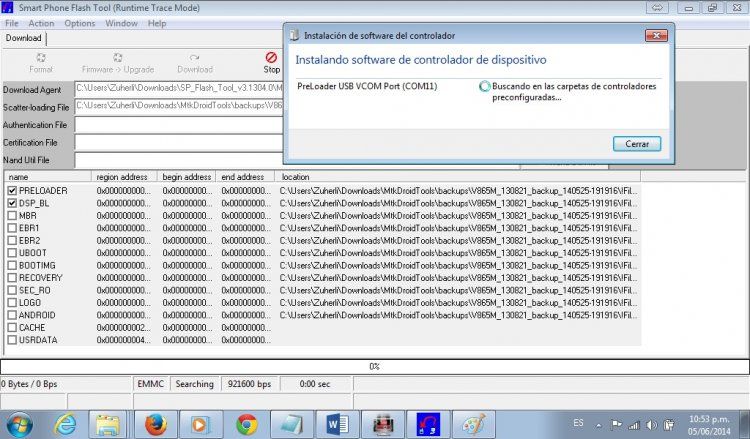Check the ANDROID checkbox
The image size is (750, 439).
[12, 315]
